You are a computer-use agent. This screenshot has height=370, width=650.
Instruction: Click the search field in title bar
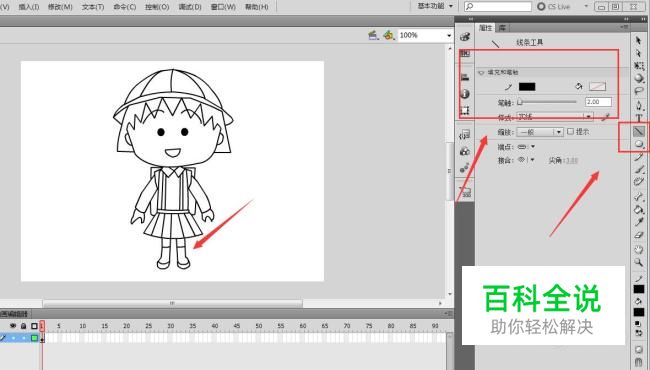click(498, 6)
